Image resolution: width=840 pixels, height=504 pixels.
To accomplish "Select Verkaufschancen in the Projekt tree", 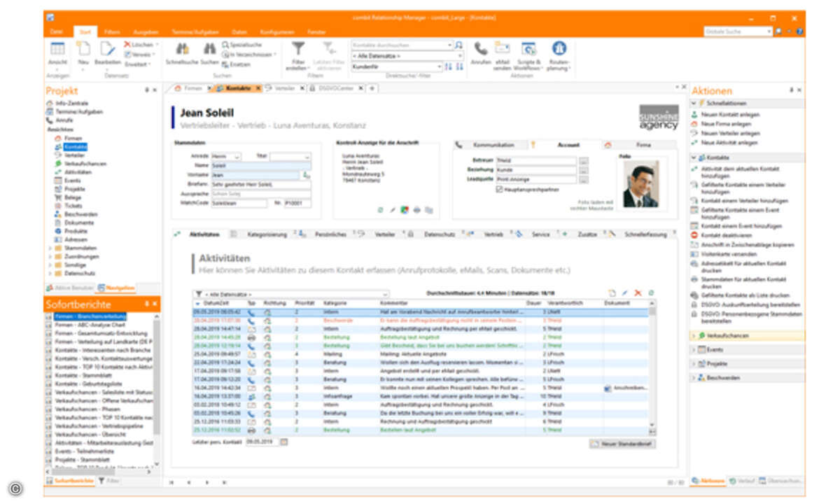I will pyautogui.click(x=80, y=164).
